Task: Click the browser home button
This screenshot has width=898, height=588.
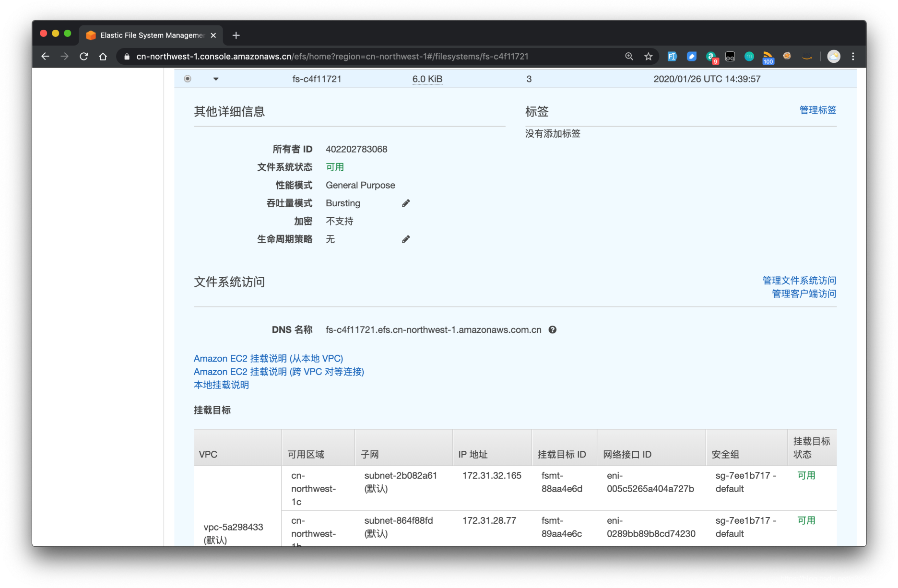Action: pos(103,56)
